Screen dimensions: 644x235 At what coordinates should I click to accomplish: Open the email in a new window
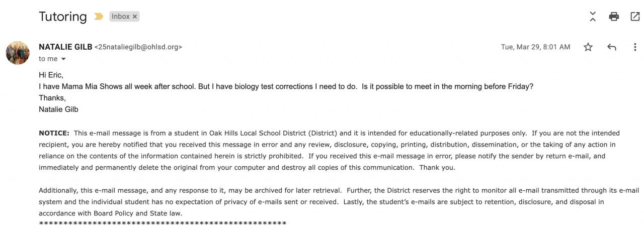pyautogui.click(x=635, y=17)
